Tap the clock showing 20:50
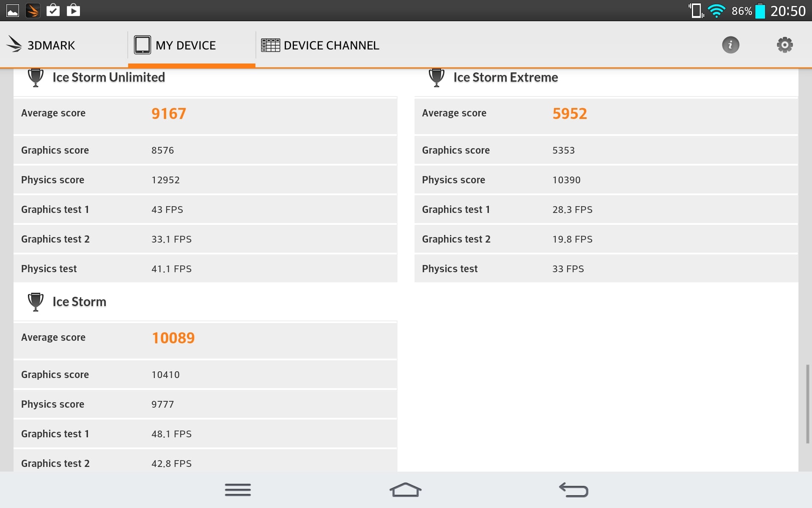This screenshot has width=812, height=508. pyautogui.click(x=788, y=11)
